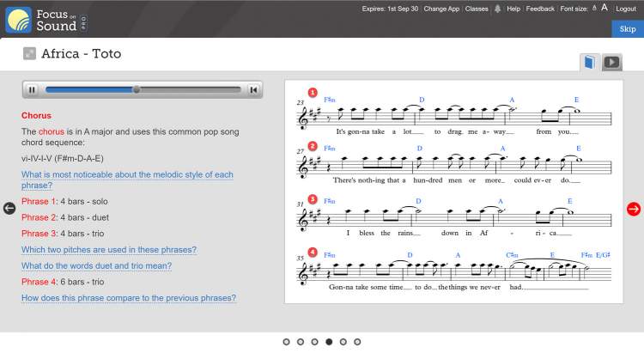Screen dimensions: 644x353
Task: Open the Classes menu item
Action: [x=477, y=9]
